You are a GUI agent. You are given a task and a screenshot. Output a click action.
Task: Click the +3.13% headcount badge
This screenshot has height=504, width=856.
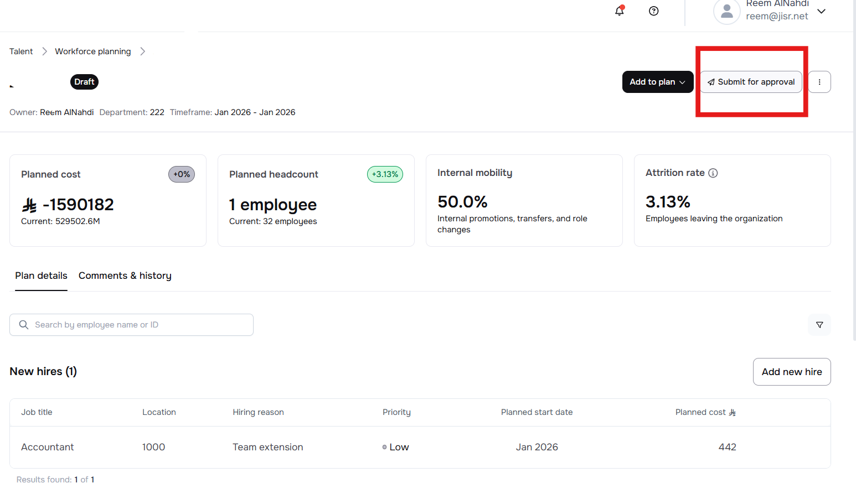click(385, 174)
